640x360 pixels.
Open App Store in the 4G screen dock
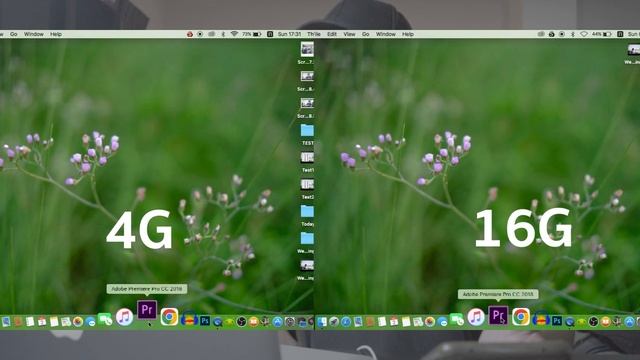pos(278,322)
